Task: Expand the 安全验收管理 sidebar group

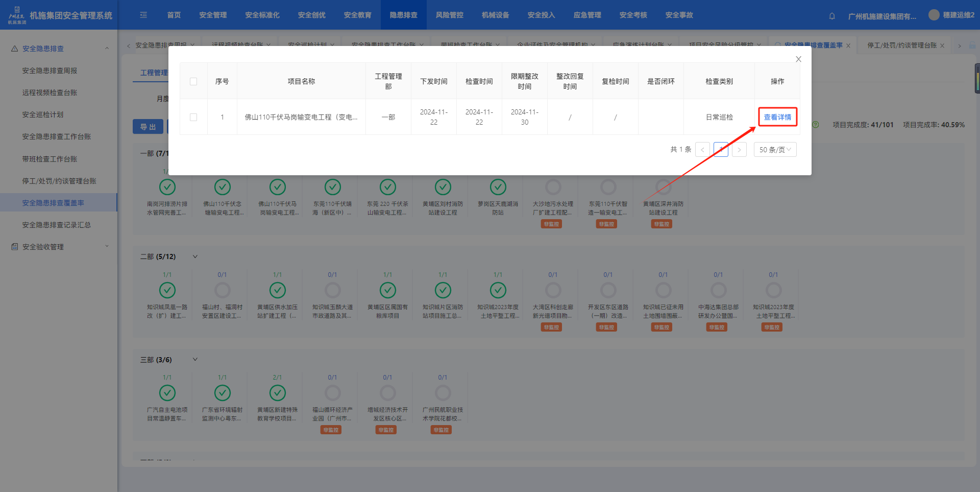Action: click(x=107, y=247)
